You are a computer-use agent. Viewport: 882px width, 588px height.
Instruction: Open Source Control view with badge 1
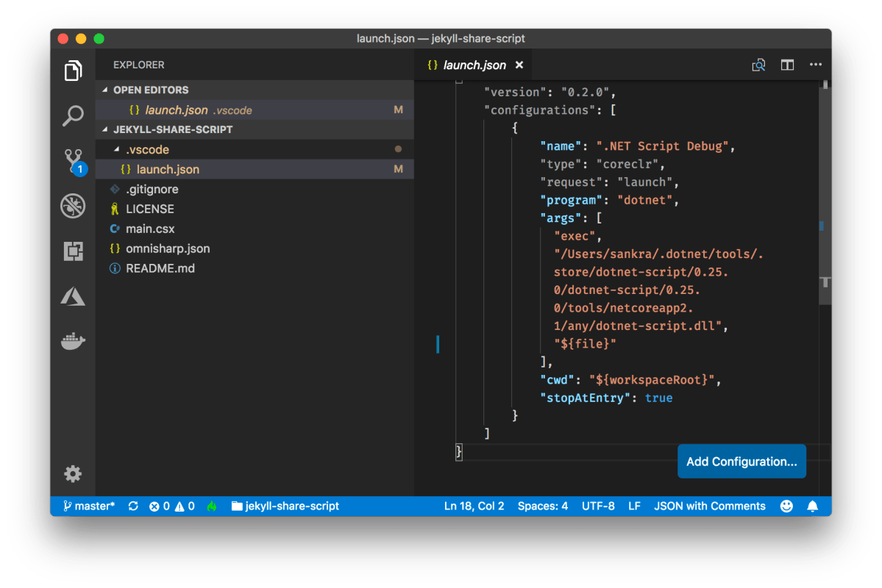pos(74,162)
